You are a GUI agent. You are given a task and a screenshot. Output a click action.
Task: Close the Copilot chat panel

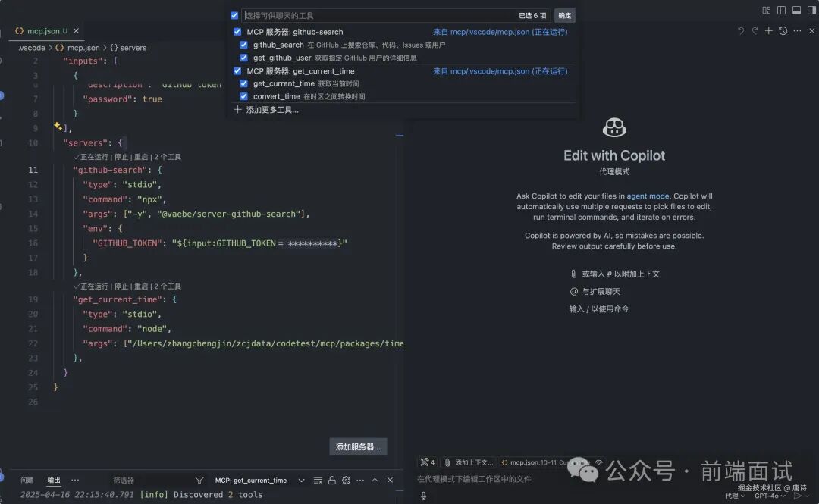tap(811, 31)
